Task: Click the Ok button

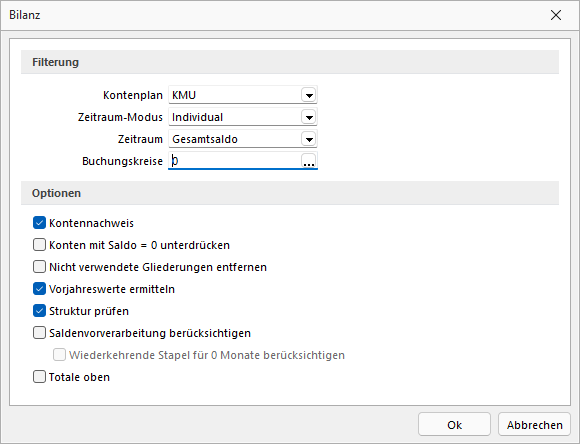Action: [x=454, y=425]
